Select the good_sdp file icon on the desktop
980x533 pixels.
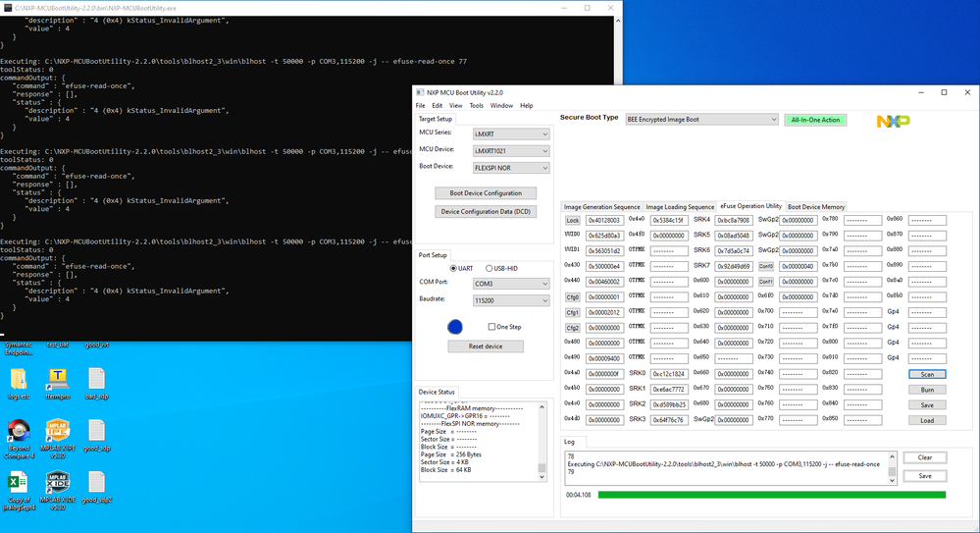coord(96,435)
